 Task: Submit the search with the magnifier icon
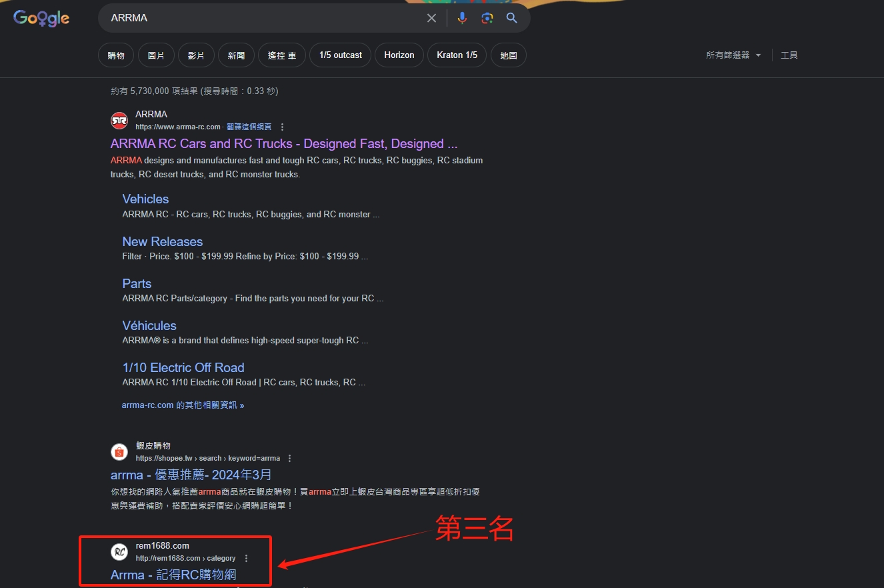tap(512, 18)
